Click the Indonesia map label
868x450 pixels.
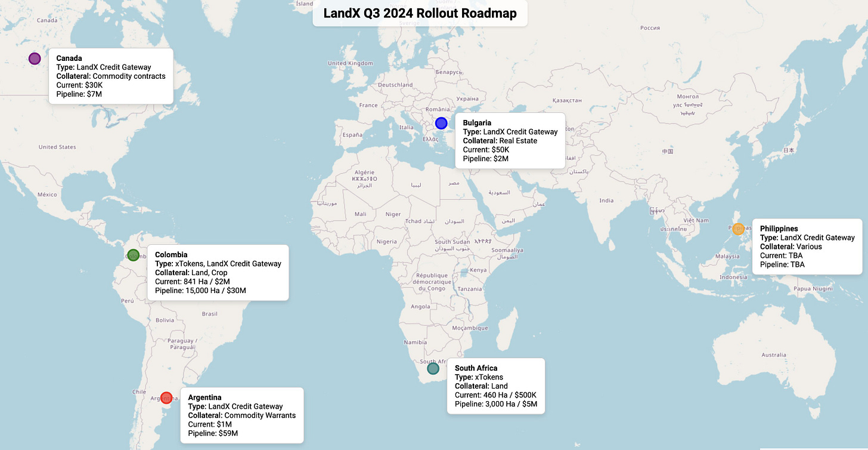(733, 277)
